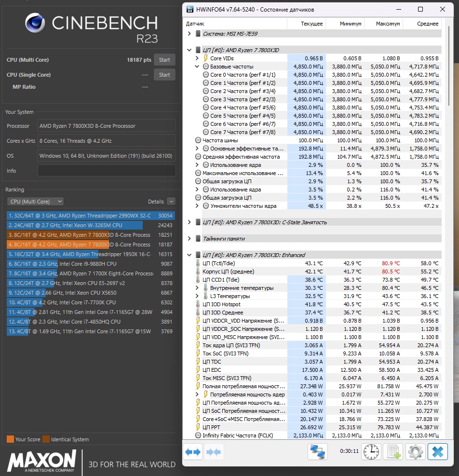Select the Intel Xeon W-3265M ranking entry
Image resolution: width=459 pixels, height=476 pixels.
(x=91, y=225)
